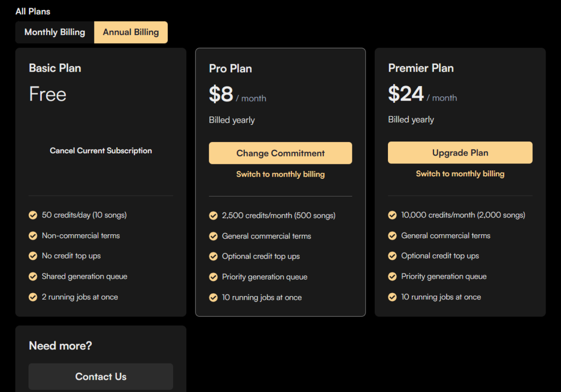Click checkmark by Pro Plan's Priority generation queue
Viewport: 561px width, 392px height.
pyautogui.click(x=214, y=277)
